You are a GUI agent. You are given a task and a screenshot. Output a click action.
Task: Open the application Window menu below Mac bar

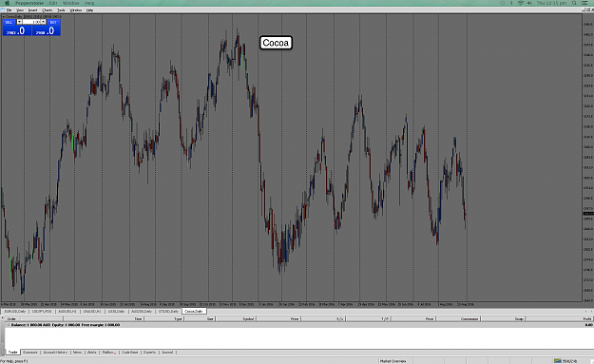[x=76, y=10]
